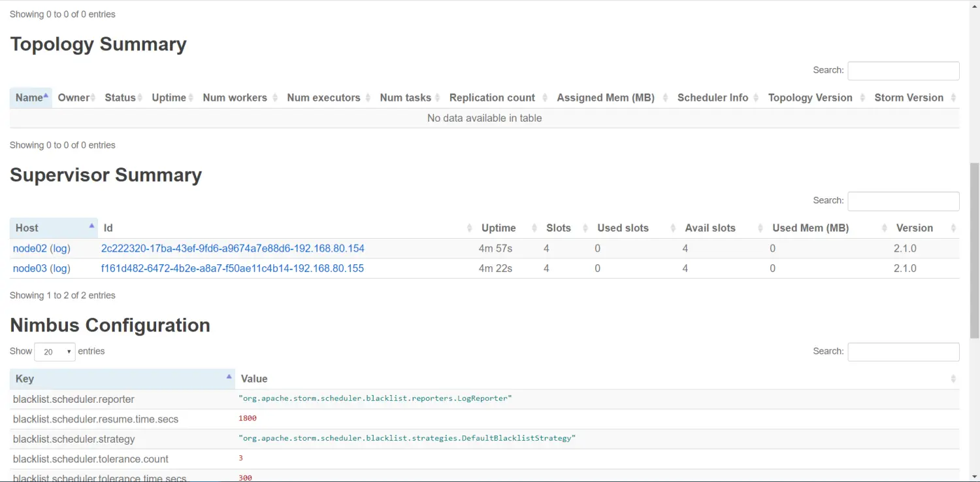Sort supervisors by Slots column
This screenshot has height=482, width=980.
566,228
